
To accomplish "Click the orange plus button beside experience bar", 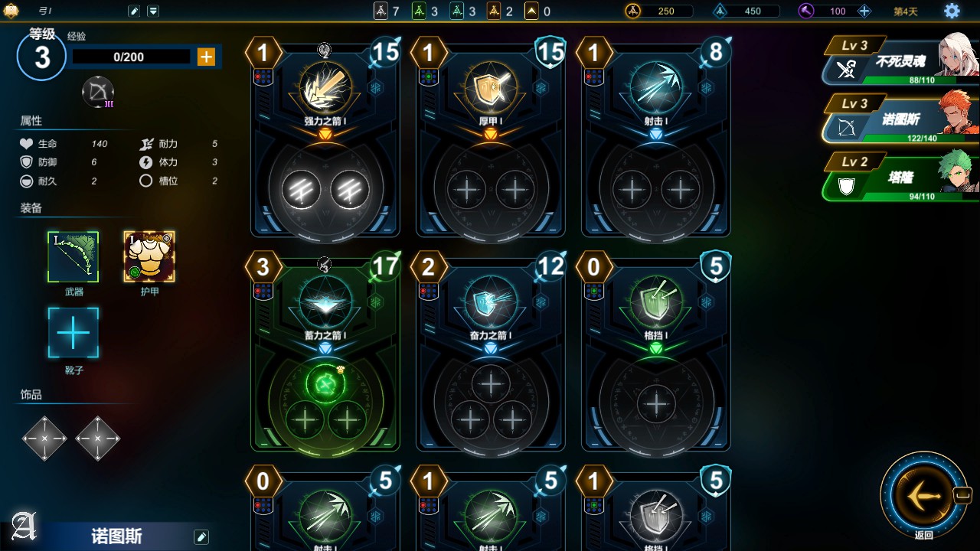I will pos(206,57).
